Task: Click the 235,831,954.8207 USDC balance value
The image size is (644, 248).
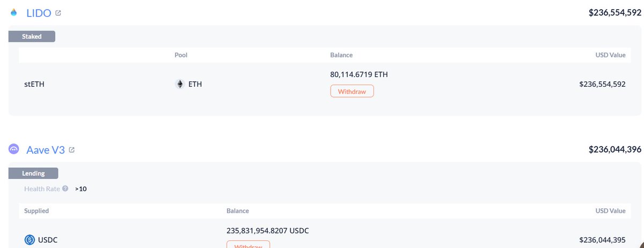Action: click(x=268, y=231)
